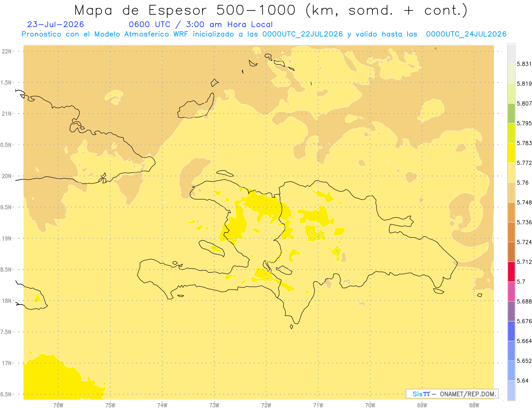Pick the dark green legend swatch below 5.807
This screenshot has width=532, height=411.
pyautogui.click(x=511, y=114)
